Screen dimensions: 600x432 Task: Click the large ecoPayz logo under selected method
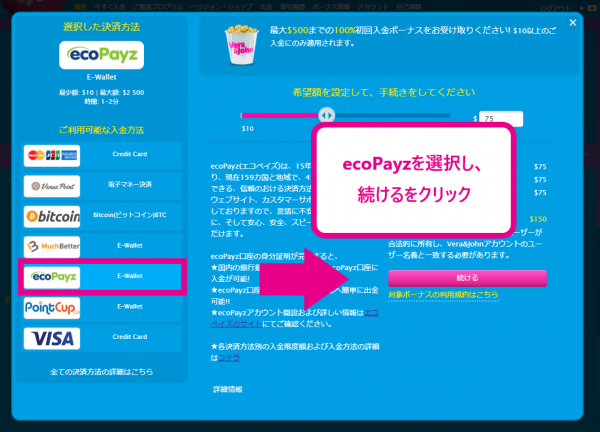pyautogui.click(x=101, y=55)
